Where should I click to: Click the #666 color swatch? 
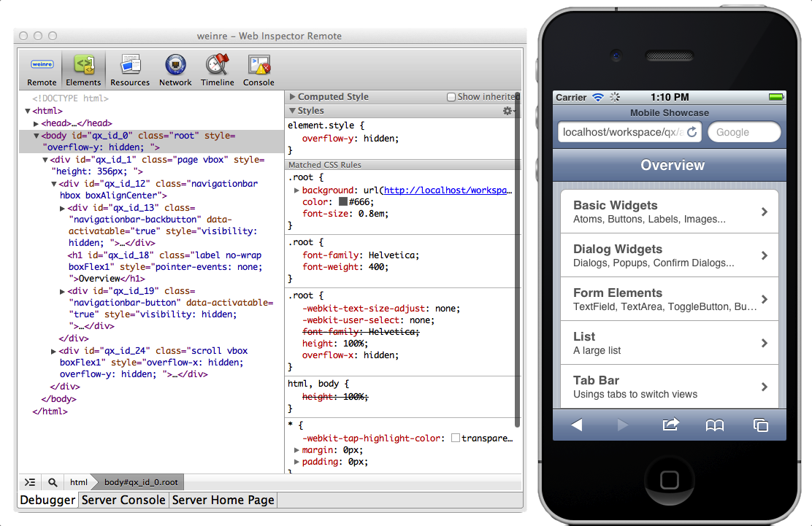tap(343, 201)
